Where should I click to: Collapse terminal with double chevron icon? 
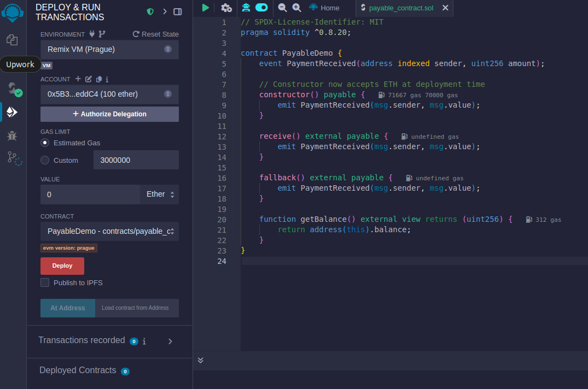tap(201, 360)
